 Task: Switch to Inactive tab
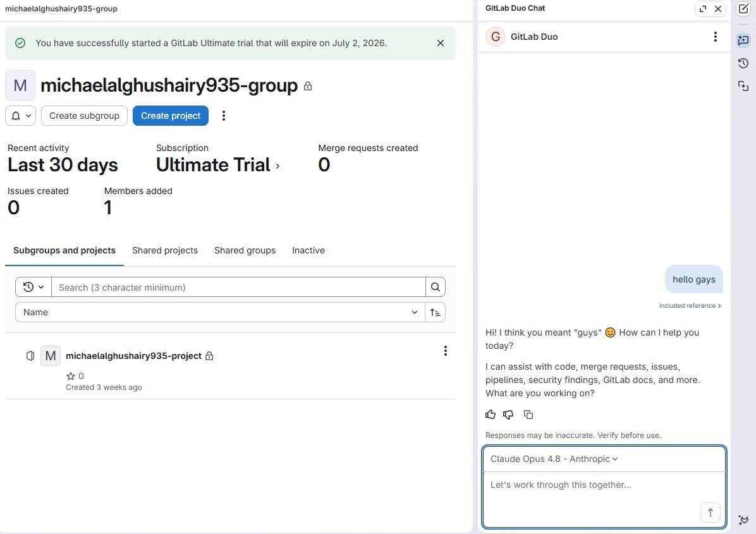308,250
